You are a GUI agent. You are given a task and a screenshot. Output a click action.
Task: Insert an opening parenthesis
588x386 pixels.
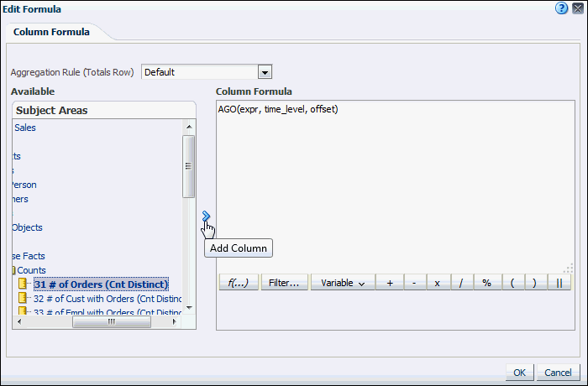pos(512,283)
